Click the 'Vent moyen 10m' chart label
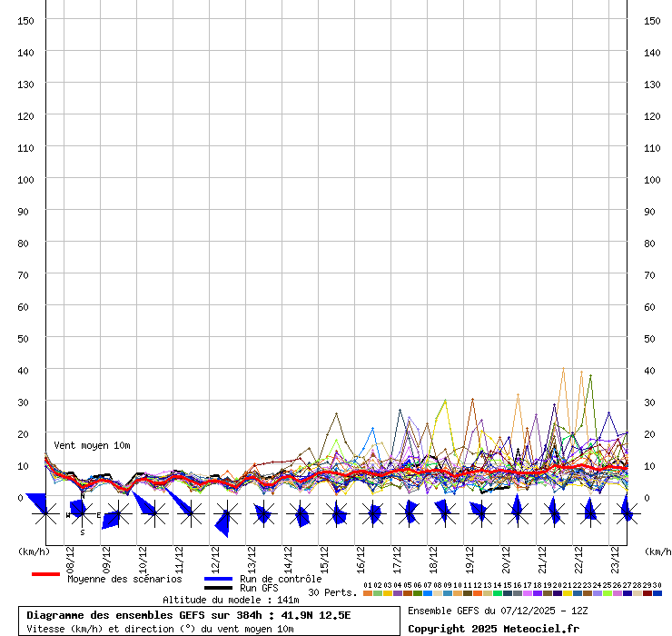 pos(92,445)
